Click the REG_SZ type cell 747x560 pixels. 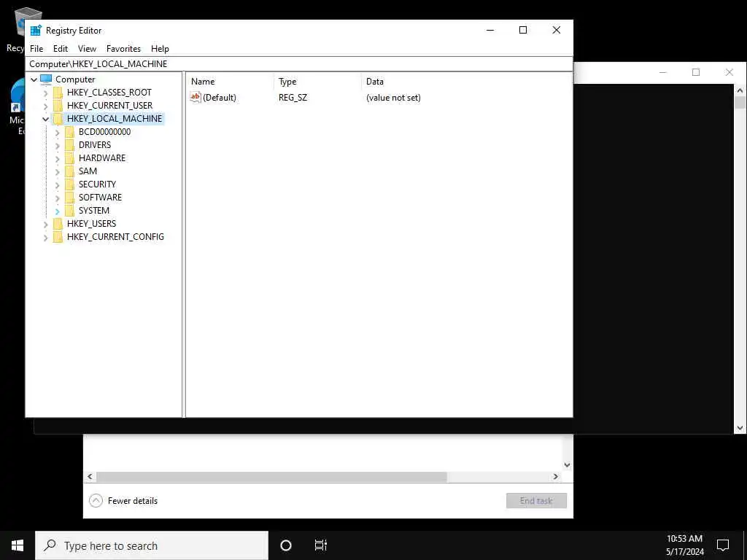pos(293,98)
